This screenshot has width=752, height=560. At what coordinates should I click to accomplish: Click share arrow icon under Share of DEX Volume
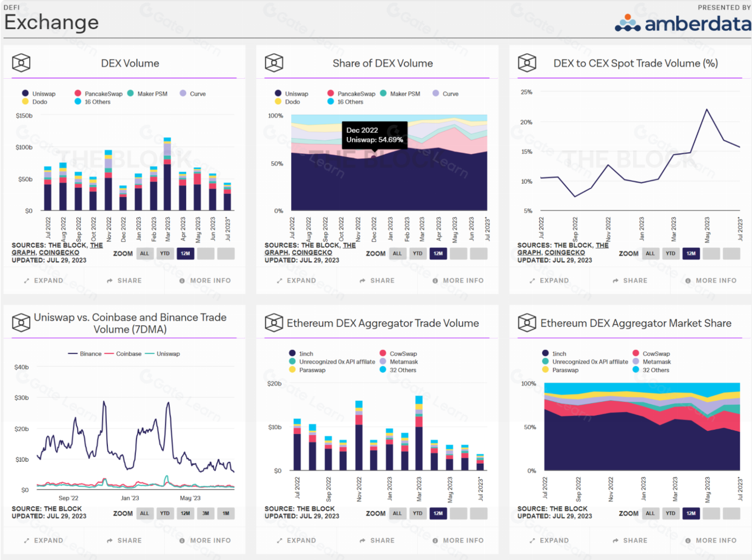click(x=363, y=281)
